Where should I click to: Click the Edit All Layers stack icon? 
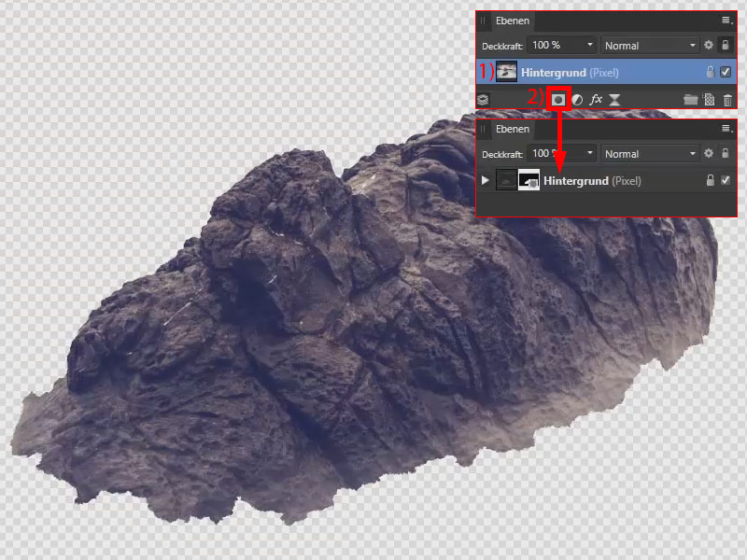(483, 100)
